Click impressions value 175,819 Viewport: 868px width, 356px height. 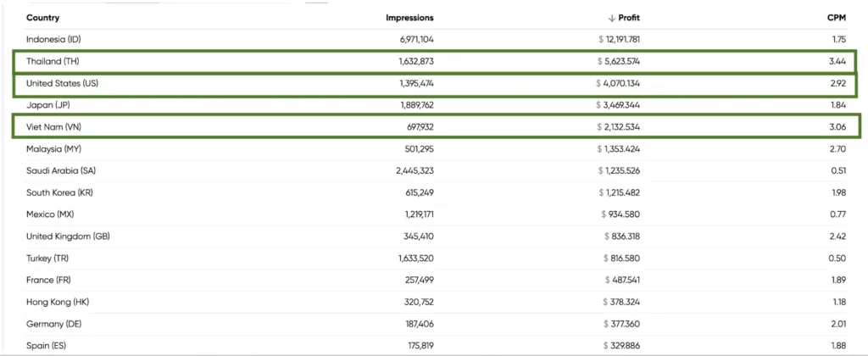(420, 346)
